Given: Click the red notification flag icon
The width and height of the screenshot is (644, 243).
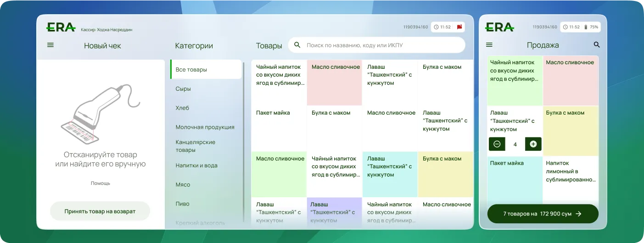Looking at the screenshot, I should (459, 27).
